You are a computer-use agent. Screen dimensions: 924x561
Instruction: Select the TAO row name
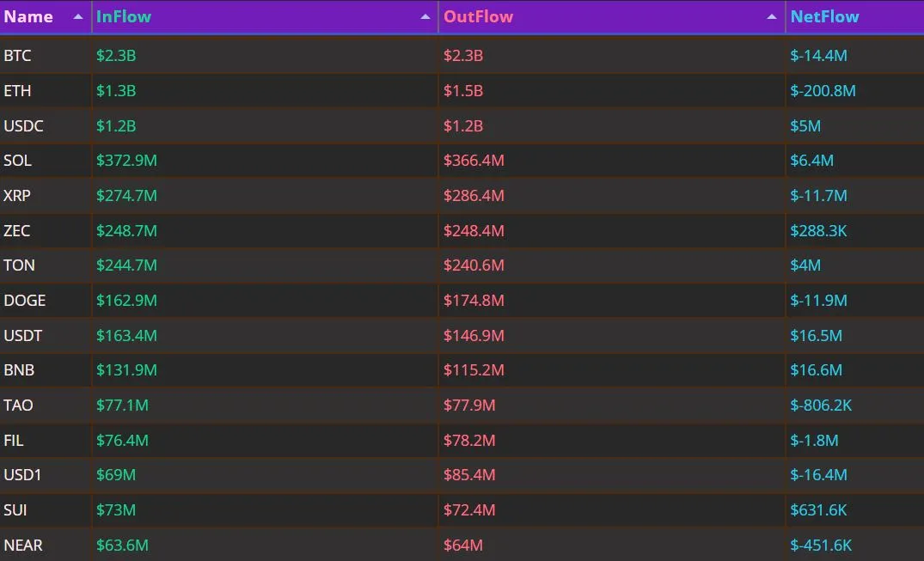[18, 405]
